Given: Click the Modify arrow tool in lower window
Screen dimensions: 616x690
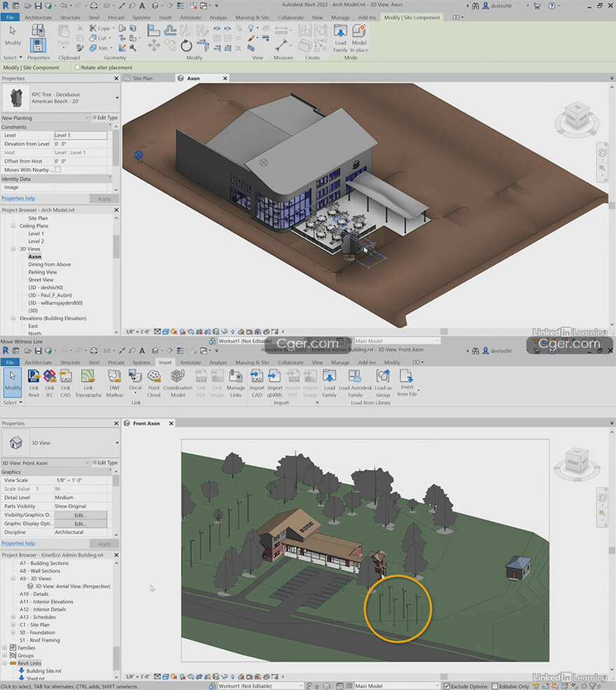Looking at the screenshot, I should pos(13,381).
